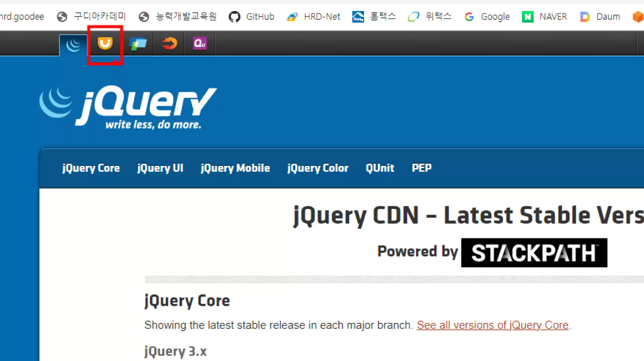Select PEP in navigation
The height and width of the screenshot is (361, 644).
[422, 168]
